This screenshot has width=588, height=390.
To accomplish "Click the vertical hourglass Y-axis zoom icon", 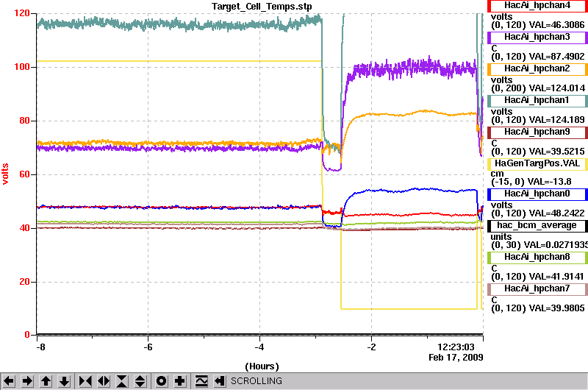I will 122,381.
